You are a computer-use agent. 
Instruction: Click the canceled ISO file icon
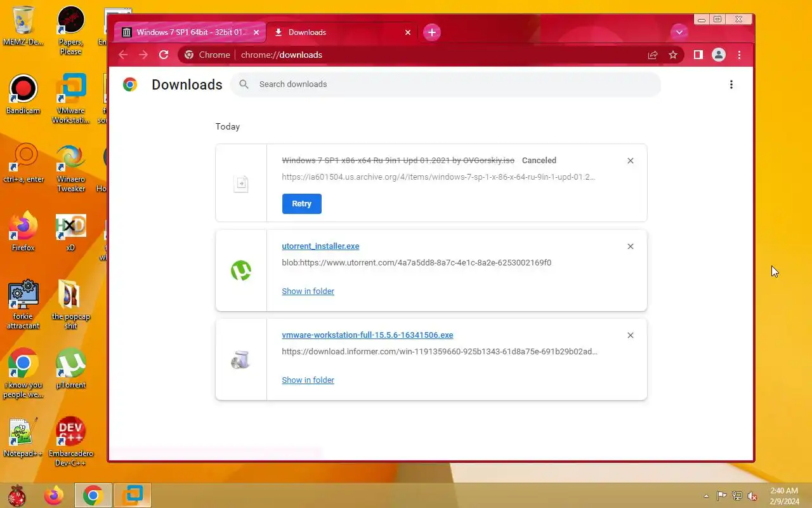pyautogui.click(x=241, y=184)
